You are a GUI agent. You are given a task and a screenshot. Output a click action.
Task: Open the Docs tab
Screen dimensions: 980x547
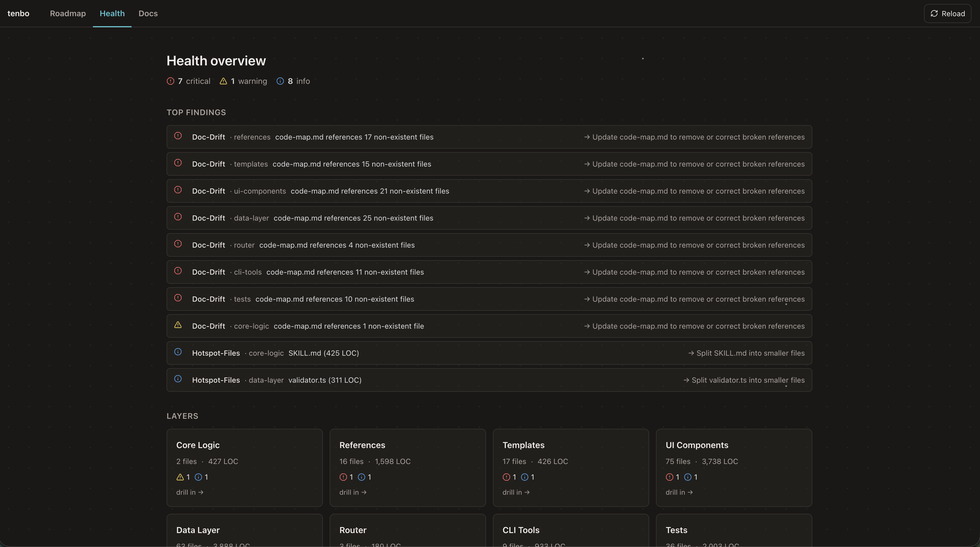click(148, 14)
